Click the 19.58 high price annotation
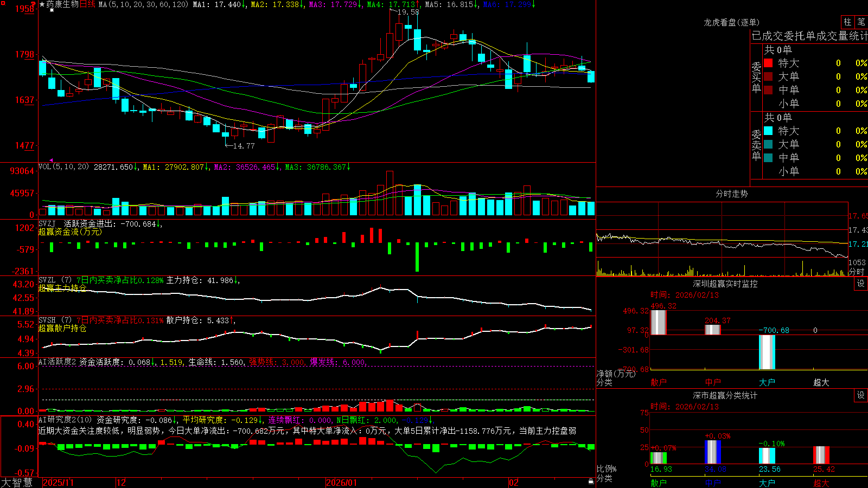 click(x=408, y=12)
